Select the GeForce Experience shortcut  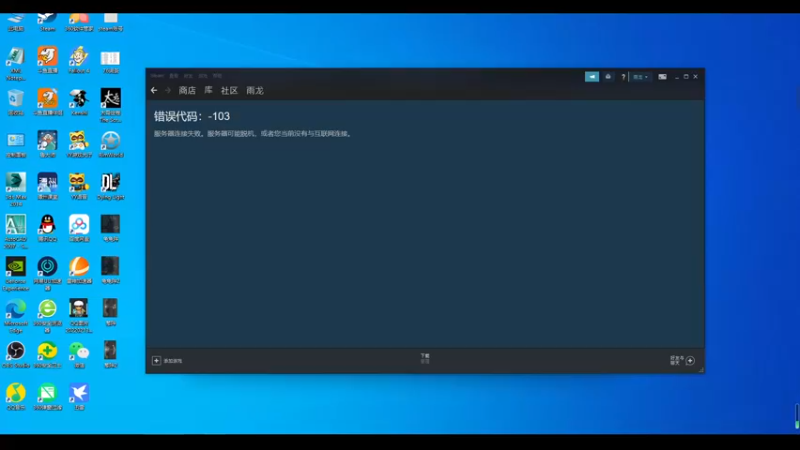16,274
